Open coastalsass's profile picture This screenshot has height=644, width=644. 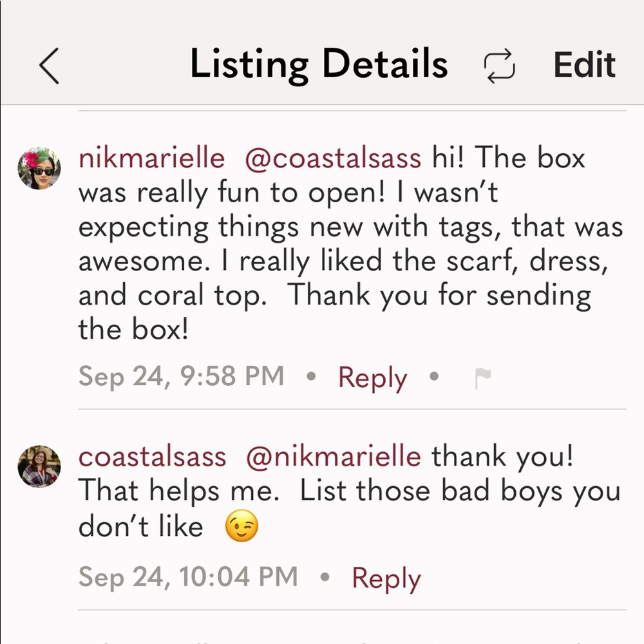pyautogui.click(x=39, y=467)
